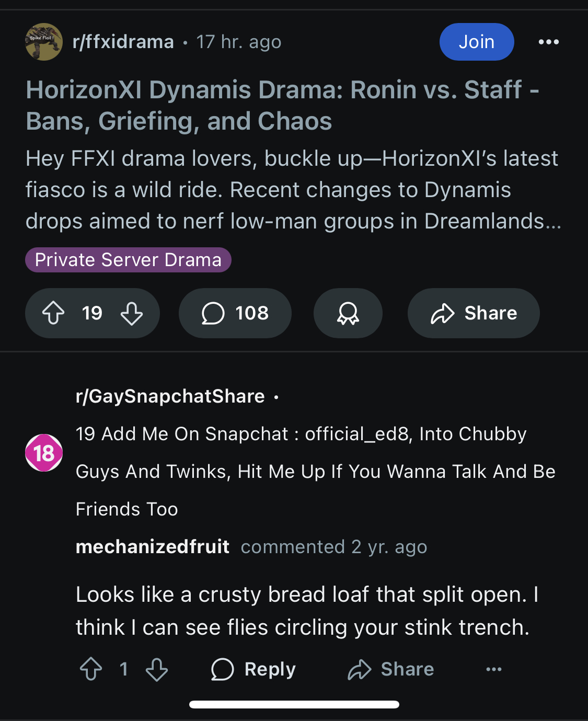Open the r/GaySnapchatShare subreddit link
This screenshot has width=588, height=721.
pos(170,396)
